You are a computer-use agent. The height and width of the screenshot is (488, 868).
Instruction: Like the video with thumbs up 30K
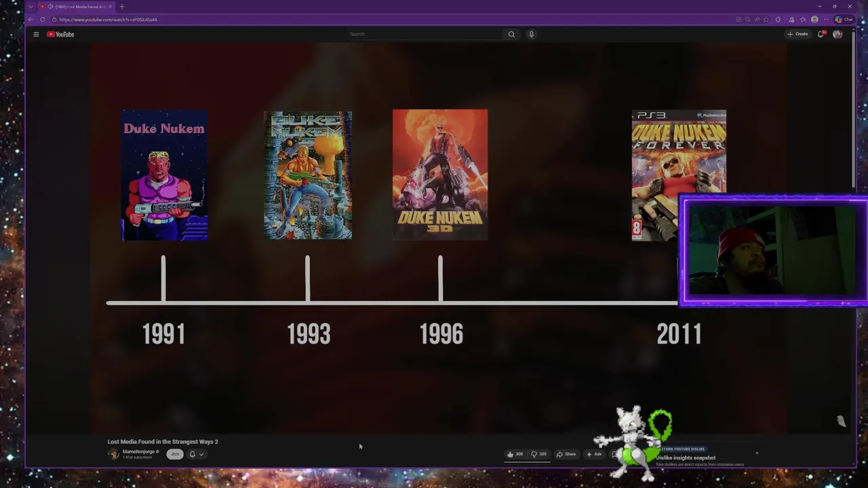pos(515,454)
